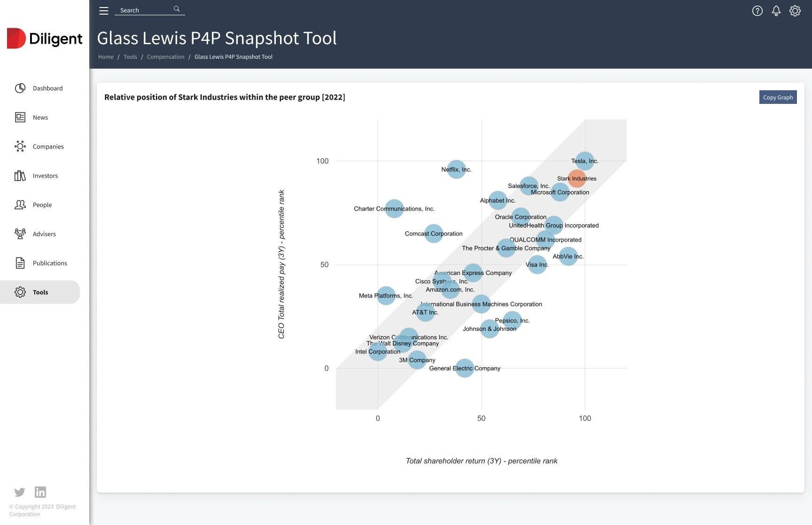Viewport: 812px width, 525px height.
Task: Visit Diligent's Twitter page
Action: coord(20,492)
